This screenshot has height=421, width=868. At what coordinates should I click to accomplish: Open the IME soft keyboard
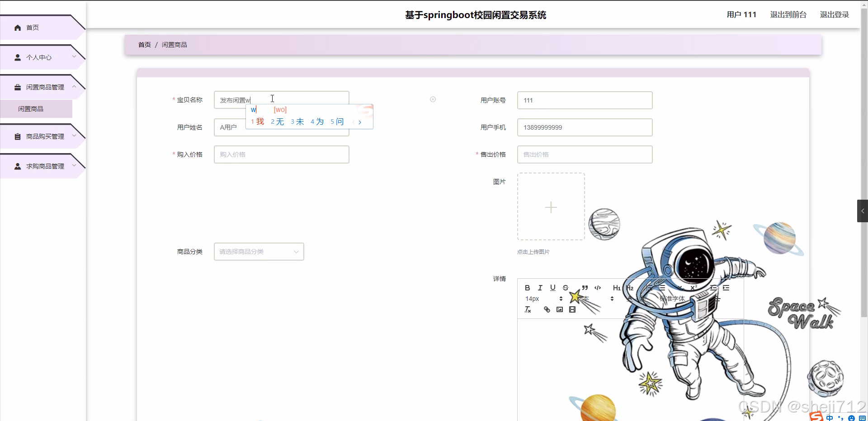(862, 418)
